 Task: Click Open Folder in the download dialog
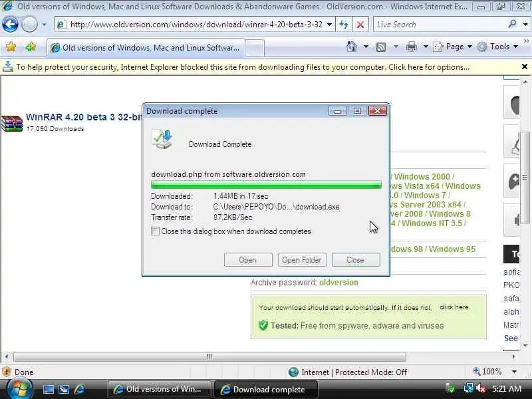[302, 260]
